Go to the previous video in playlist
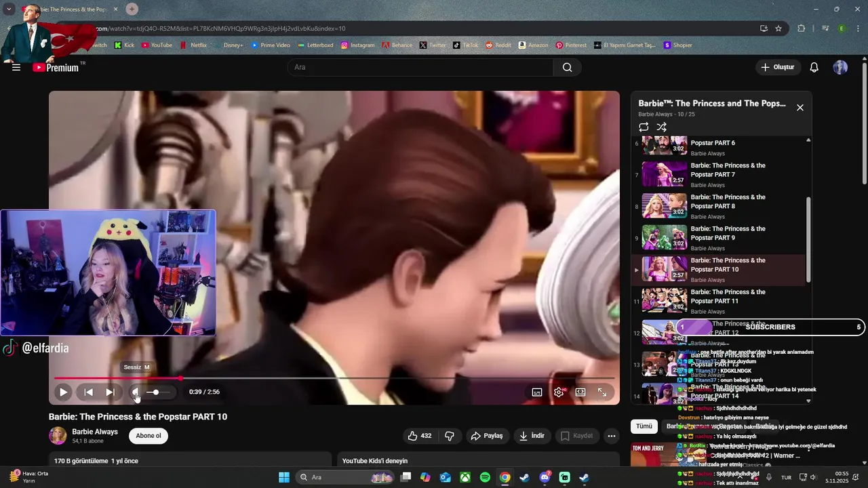The image size is (868, 488). 88,392
